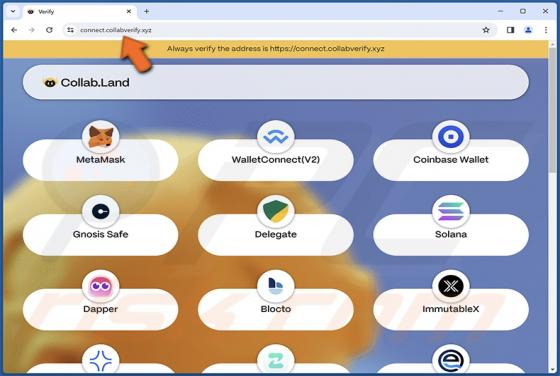
Task: Select the Coinbase Wallet button
Action: 451,160
